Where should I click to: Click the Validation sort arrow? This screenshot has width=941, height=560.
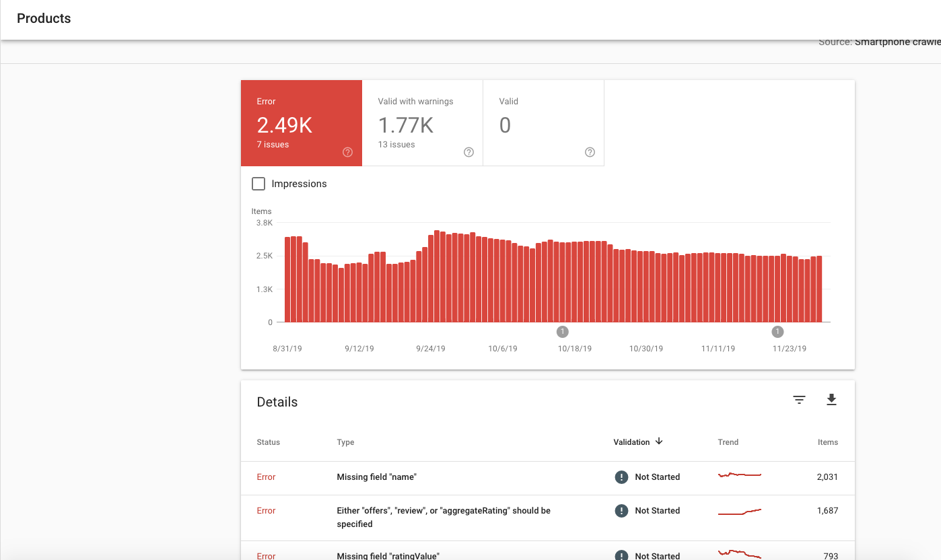click(x=659, y=442)
